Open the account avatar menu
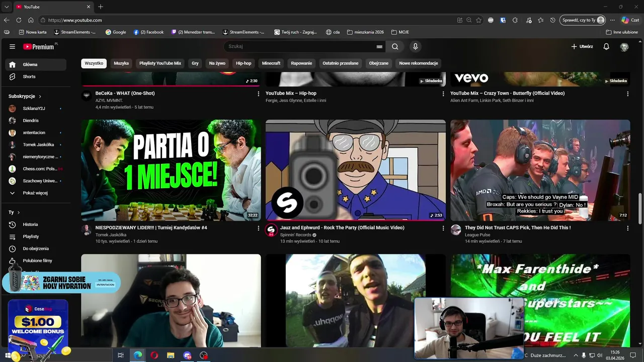 pos(624,47)
